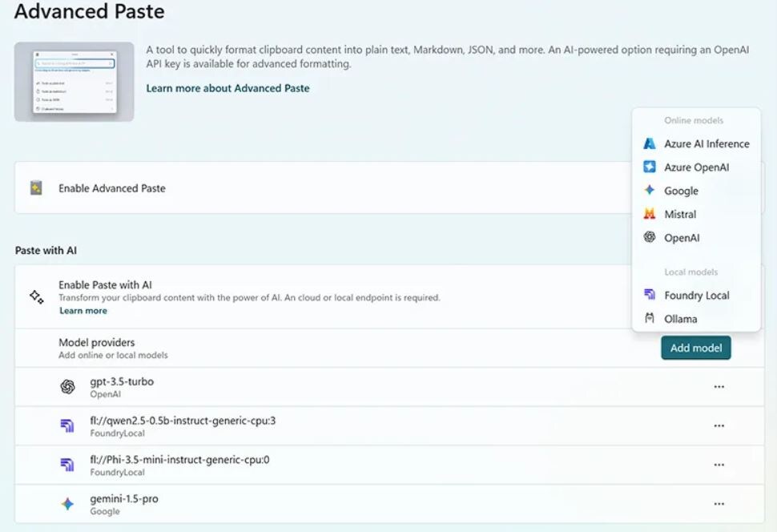Screen dimensions: 777x532
Task: Open more options for gpt-3.5-turbo
Action: (719, 387)
